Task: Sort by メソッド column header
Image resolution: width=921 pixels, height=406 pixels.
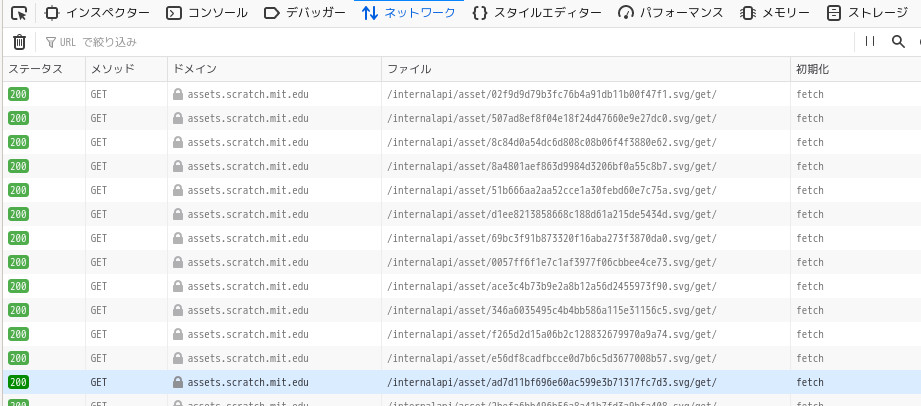Action: point(126,69)
